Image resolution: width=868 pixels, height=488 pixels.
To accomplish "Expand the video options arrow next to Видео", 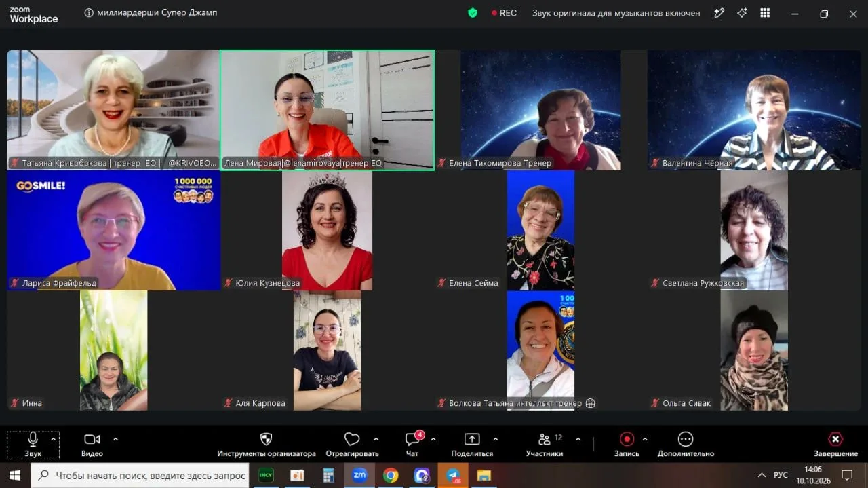I will pyautogui.click(x=115, y=439).
